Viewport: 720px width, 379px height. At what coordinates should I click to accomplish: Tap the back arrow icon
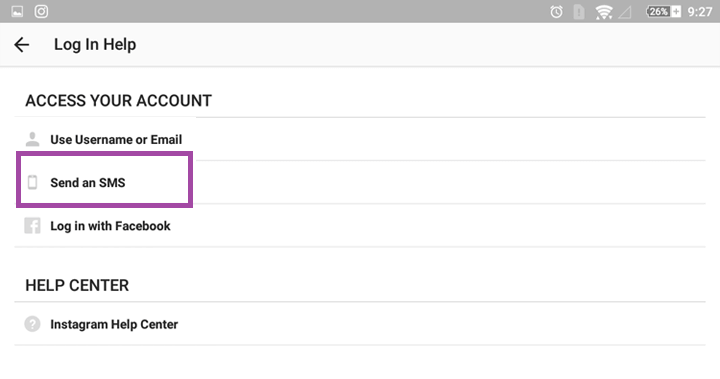pyautogui.click(x=22, y=45)
